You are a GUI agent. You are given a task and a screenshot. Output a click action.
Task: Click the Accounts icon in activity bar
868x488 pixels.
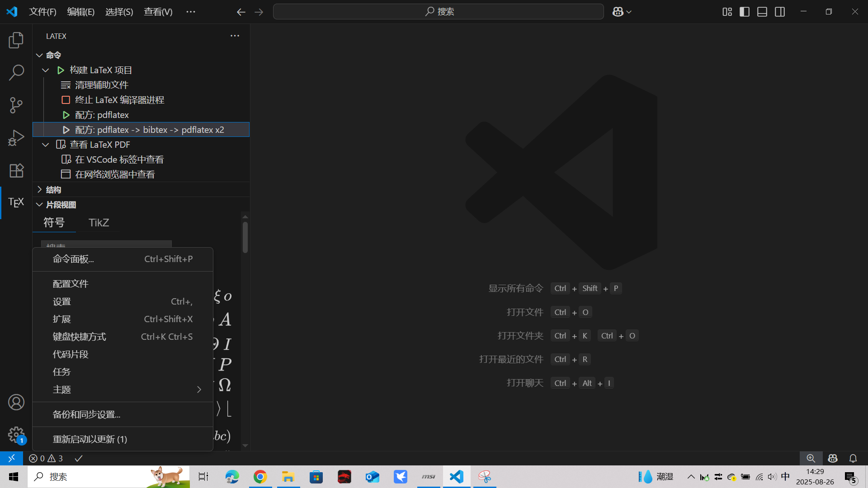pos(16,402)
